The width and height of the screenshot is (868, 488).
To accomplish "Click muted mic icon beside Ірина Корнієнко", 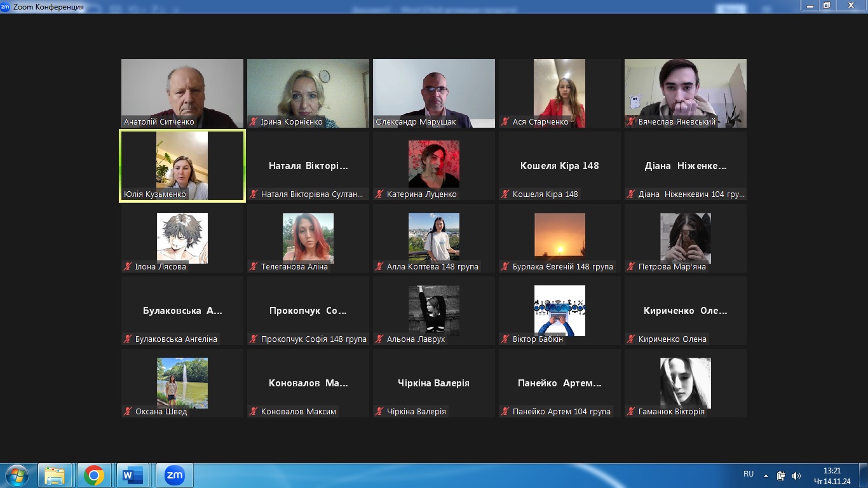I will pyautogui.click(x=254, y=122).
